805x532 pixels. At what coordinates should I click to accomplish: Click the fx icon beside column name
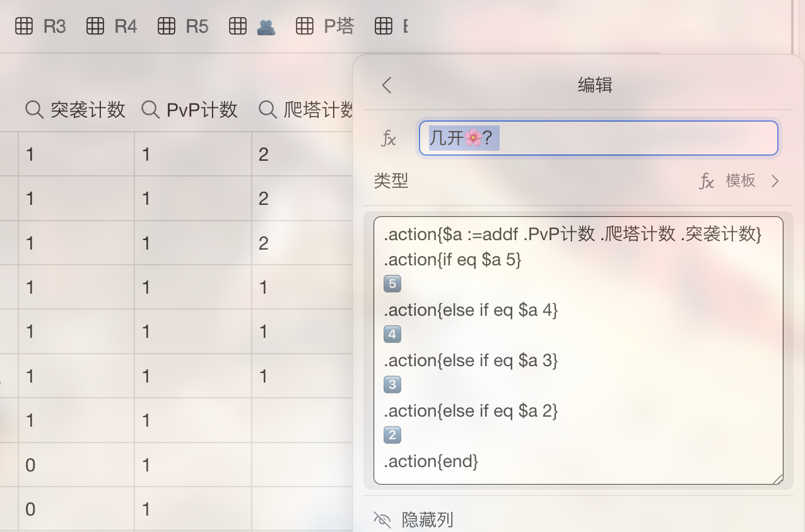[389, 138]
